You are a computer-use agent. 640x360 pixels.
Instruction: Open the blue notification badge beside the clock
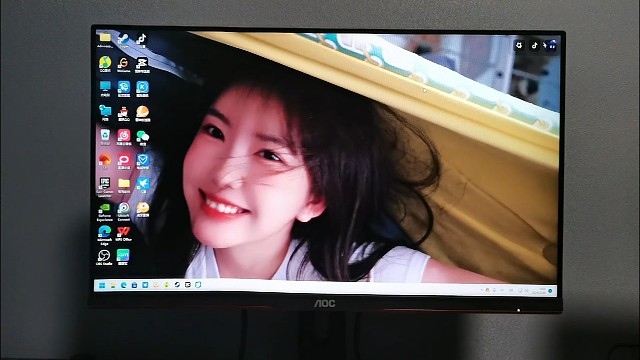(x=550, y=291)
